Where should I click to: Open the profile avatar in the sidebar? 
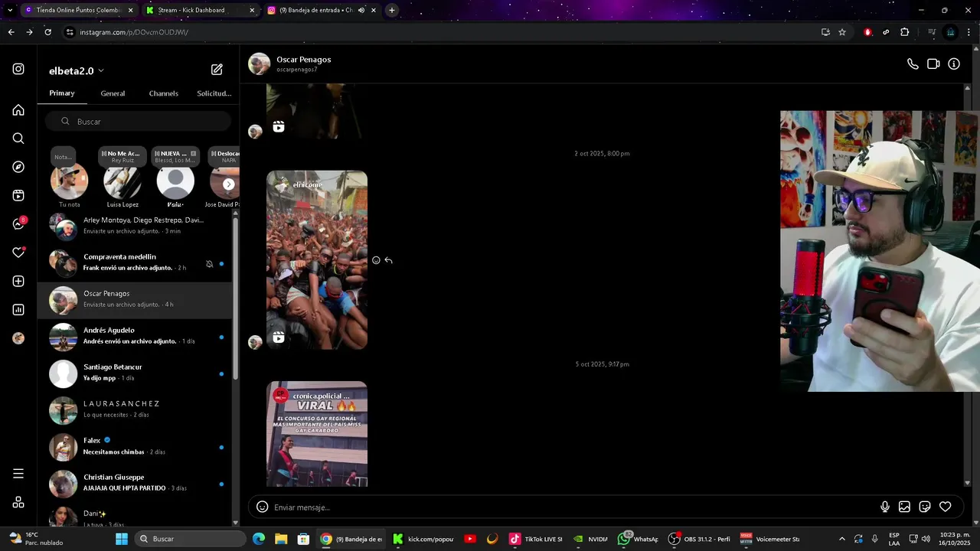(x=18, y=338)
